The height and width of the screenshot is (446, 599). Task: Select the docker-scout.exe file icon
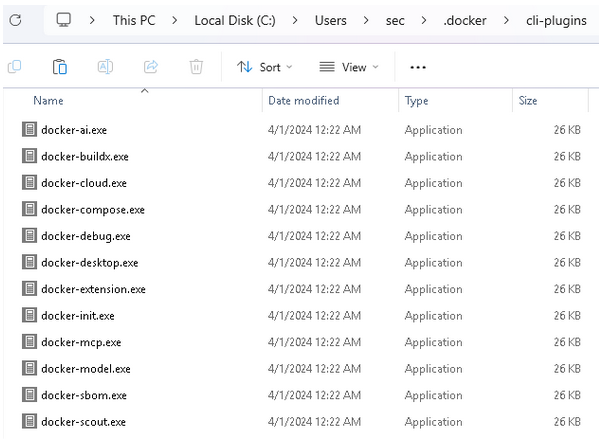[29, 422]
